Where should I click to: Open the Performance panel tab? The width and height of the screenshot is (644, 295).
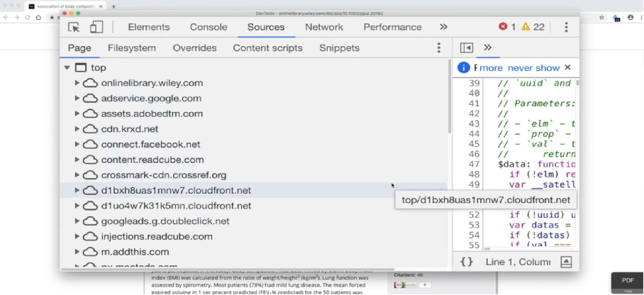tap(392, 27)
